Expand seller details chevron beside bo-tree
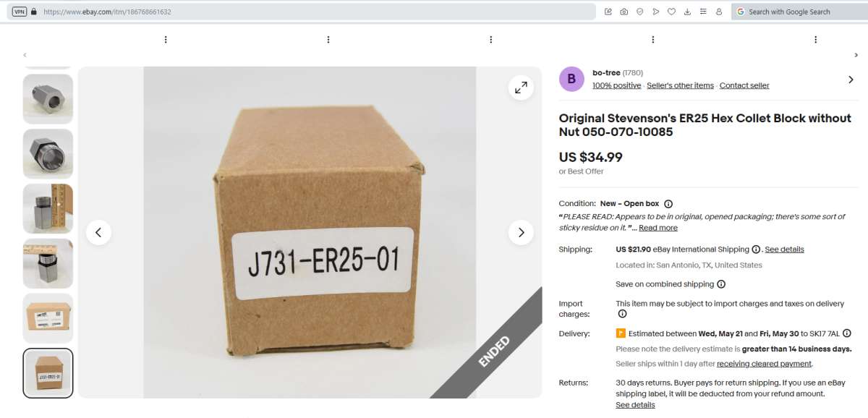The height and width of the screenshot is (418, 868). click(851, 80)
